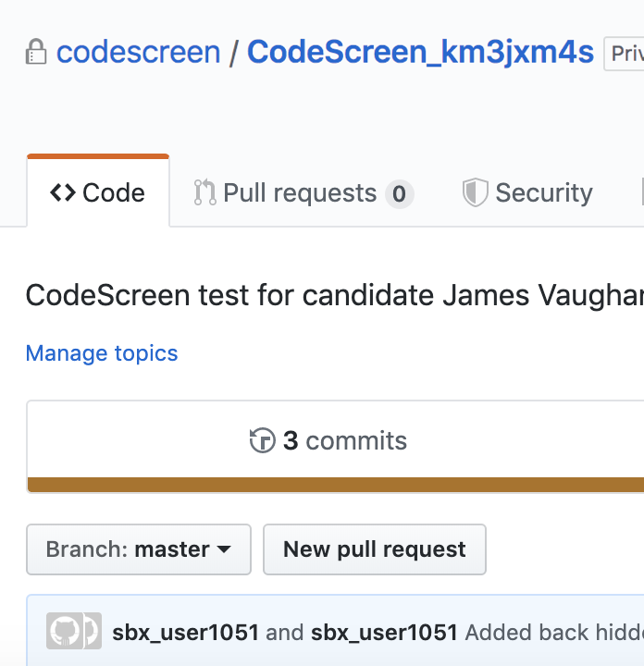The height and width of the screenshot is (666, 644).
Task: Open the CodeScreen_km3jxm4s repository link
Action: pos(420,52)
